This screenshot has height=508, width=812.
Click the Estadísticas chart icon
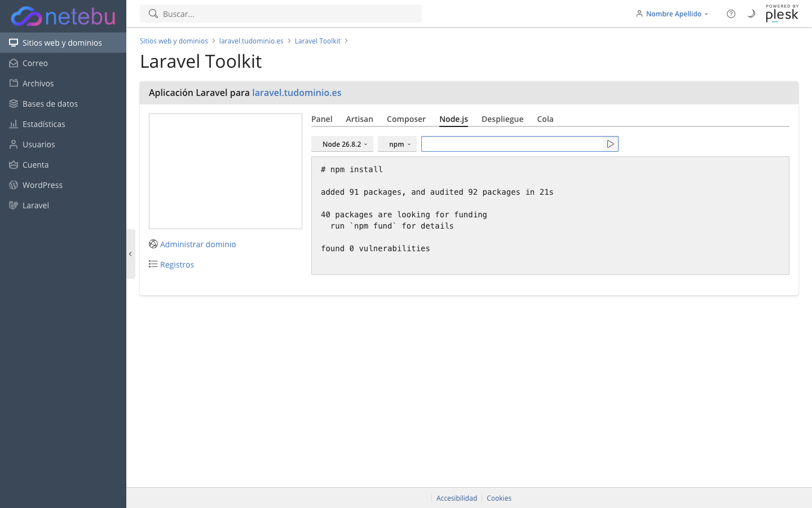[14, 124]
